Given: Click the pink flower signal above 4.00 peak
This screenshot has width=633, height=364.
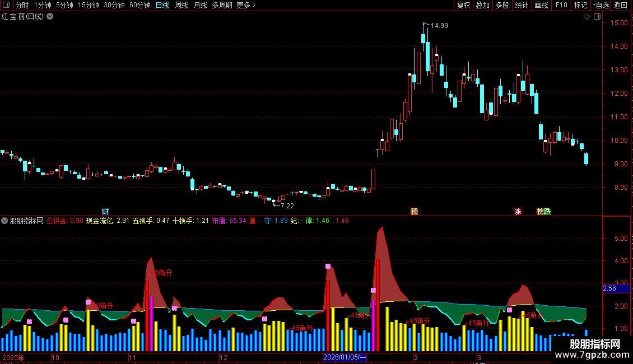Looking at the screenshot, I should pyautogui.click(x=328, y=267).
